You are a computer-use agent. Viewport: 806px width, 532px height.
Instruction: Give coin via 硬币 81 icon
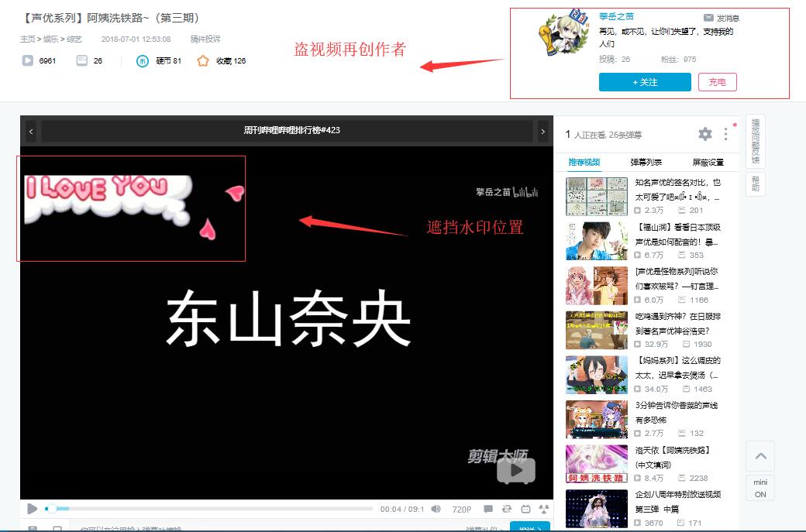[143, 61]
